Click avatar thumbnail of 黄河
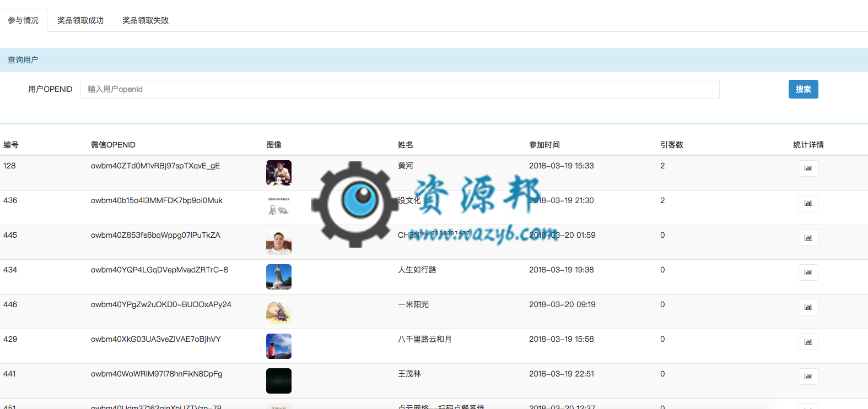 [x=279, y=173]
